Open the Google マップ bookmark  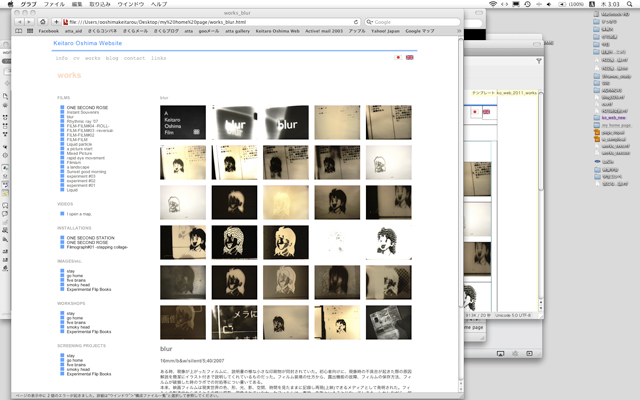tap(420, 31)
